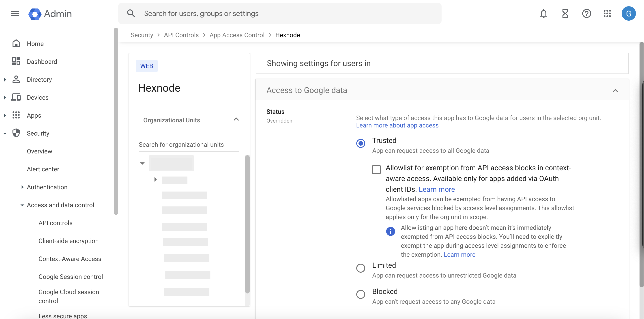Expand the Authentication submenu arrow
Screen dimensions: 644x319
tap(22, 187)
